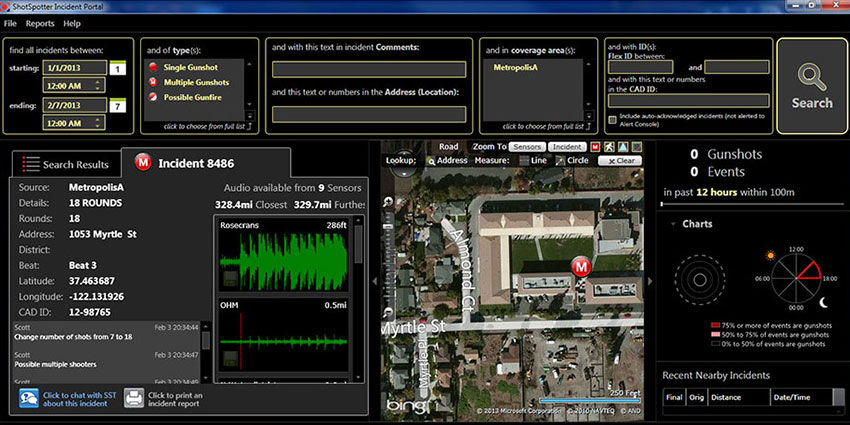
Task: Zoom map to Sensors
Action: 527,147
